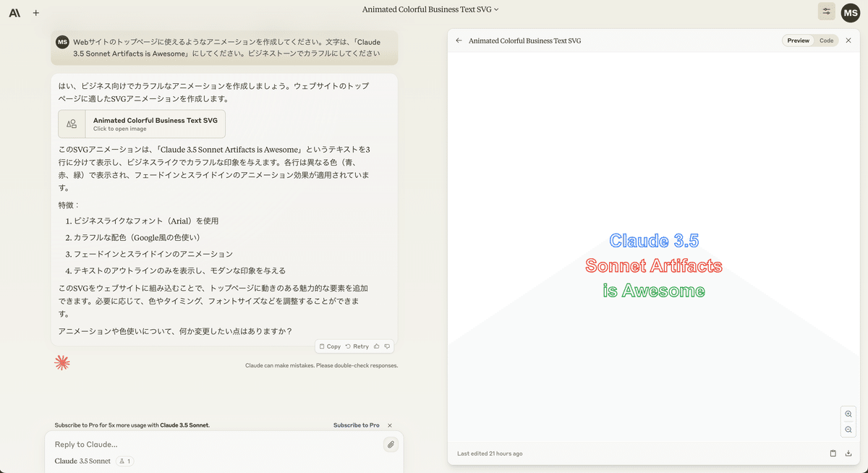868x473 pixels.
Task: Click list item about Arial font
Action: coord(146,221)
